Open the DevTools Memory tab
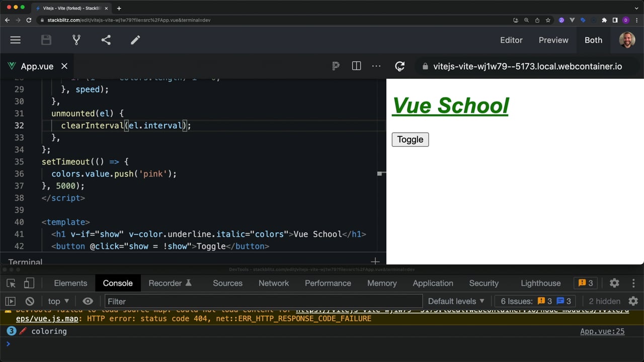The height and width of the screenshot is (362, 644). click(x=382, y=283)
